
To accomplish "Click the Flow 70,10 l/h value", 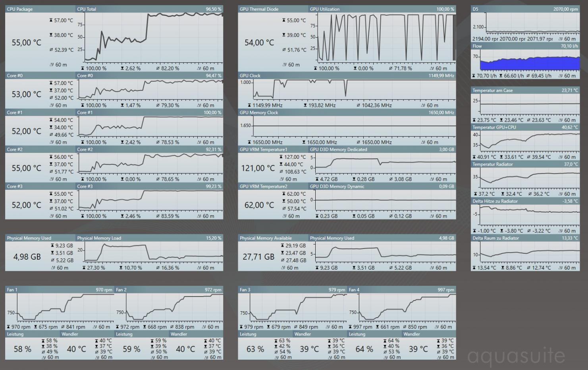I will point(569,46).
